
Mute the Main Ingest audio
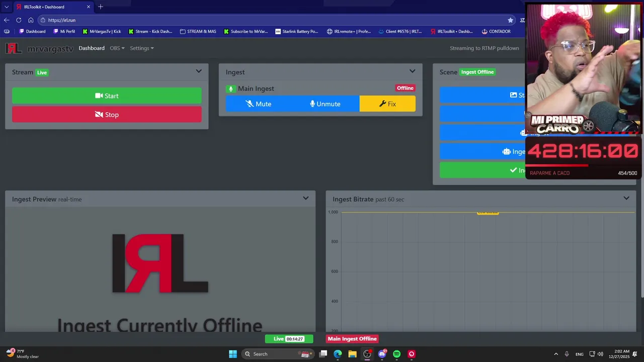tap(258, 104)
